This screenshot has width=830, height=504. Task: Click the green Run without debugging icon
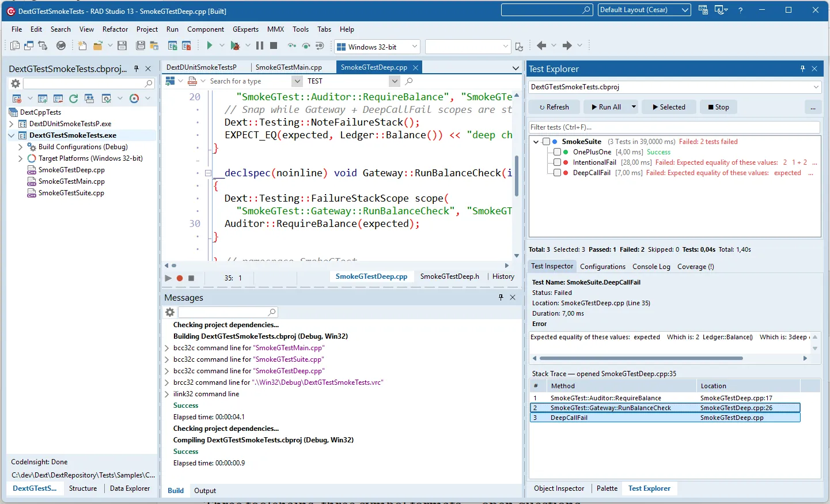coord(210,46)
